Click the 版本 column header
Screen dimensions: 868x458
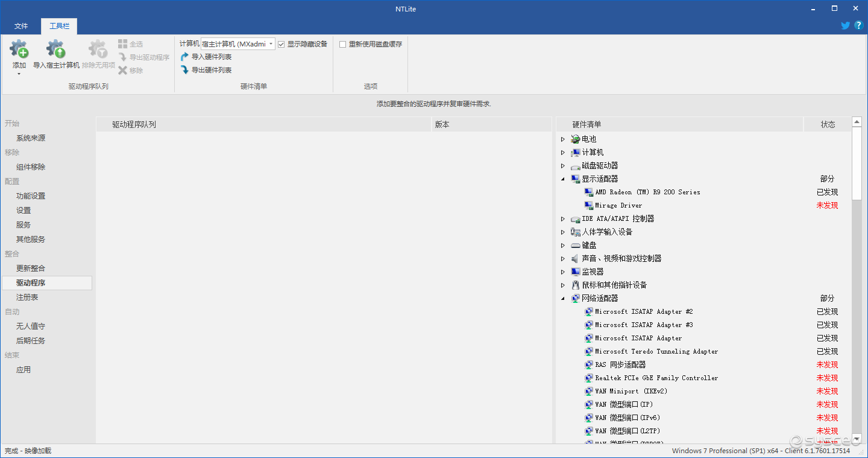tap(492, 124)
